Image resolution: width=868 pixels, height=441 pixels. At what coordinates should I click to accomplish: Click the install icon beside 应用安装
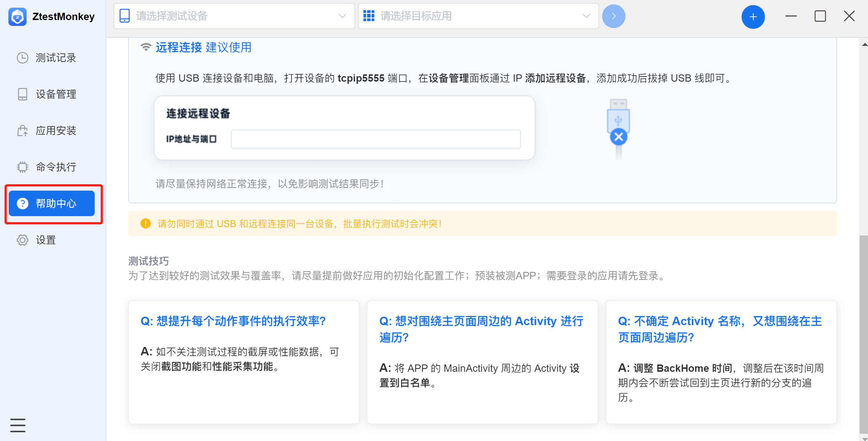tap(23, 130)
